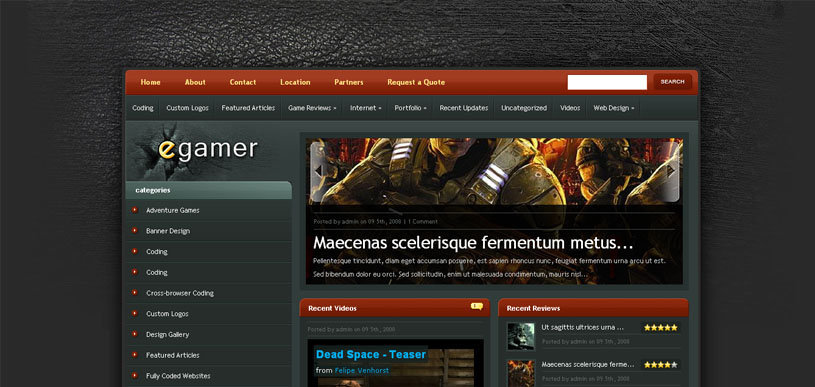Click the eGamer logo

(208, 150)
